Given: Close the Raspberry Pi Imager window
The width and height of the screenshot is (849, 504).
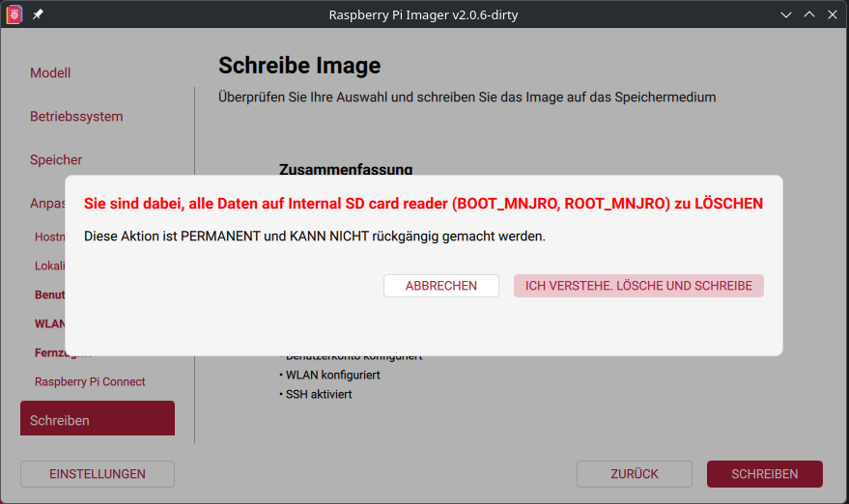Looking at the screenshot, I should (833, 14).
